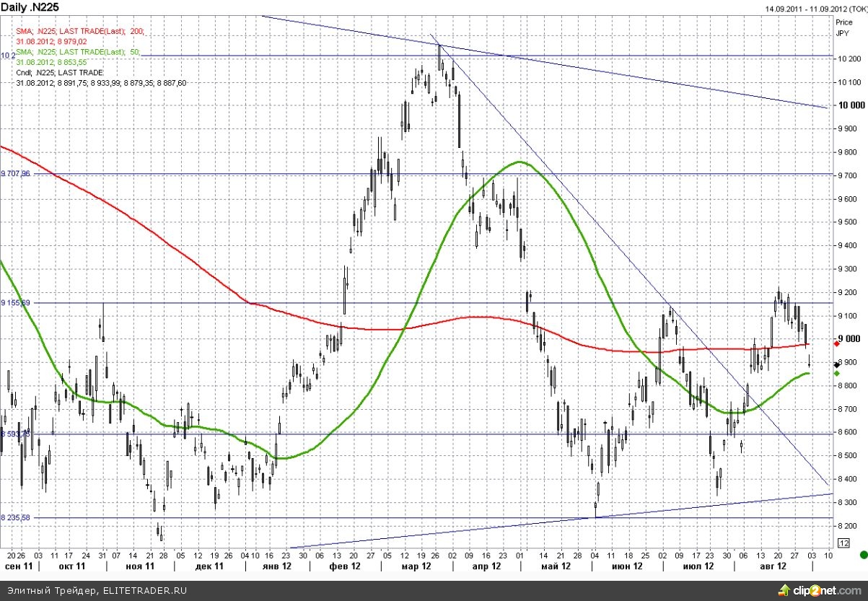The width and height of the screenshot is (868, 601).
Task: Click the Daily .N225 chart title
Action: point(29,8)
